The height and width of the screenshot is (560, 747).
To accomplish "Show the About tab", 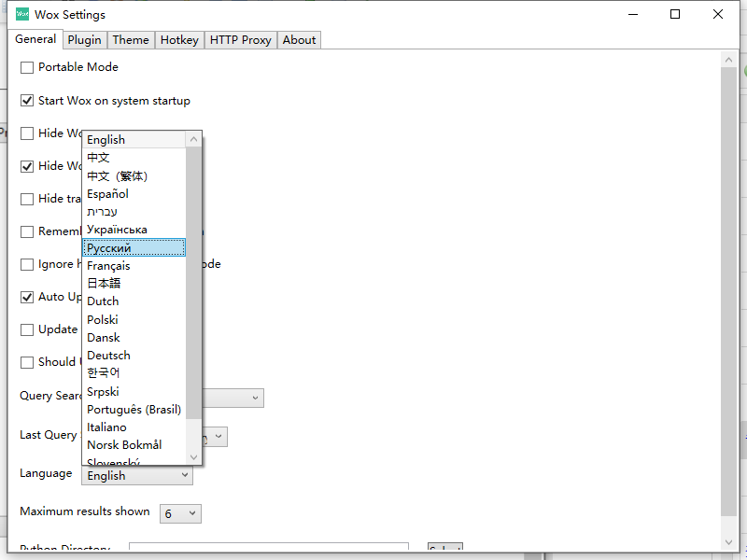I will tap(299, 40).
